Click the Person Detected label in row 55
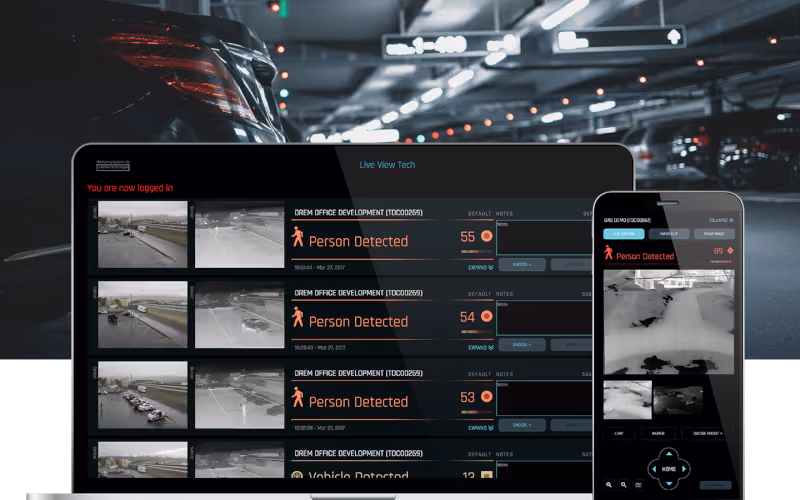 (358, 241)
